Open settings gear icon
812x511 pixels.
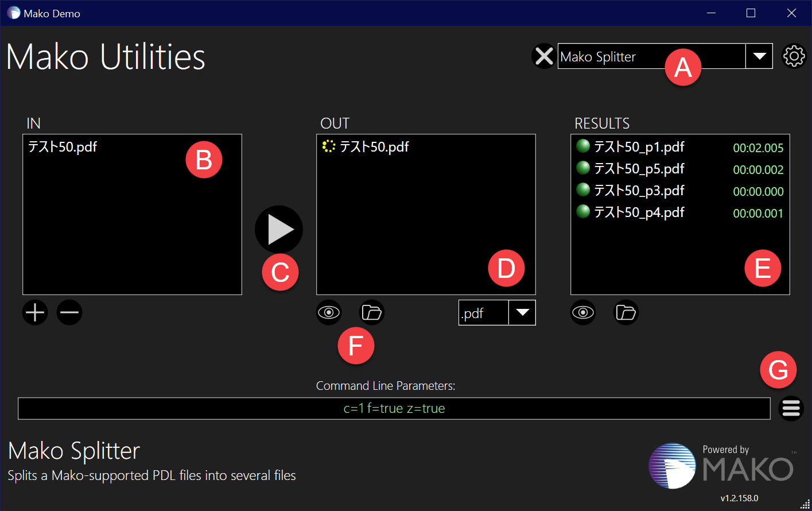(794, 56)
